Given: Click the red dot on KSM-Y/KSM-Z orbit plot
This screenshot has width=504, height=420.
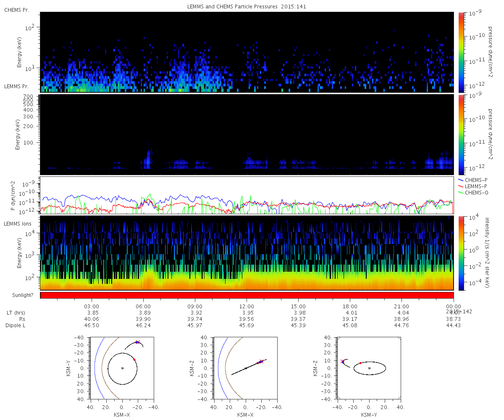Looking at the screenshot, I should pos(360,363).
